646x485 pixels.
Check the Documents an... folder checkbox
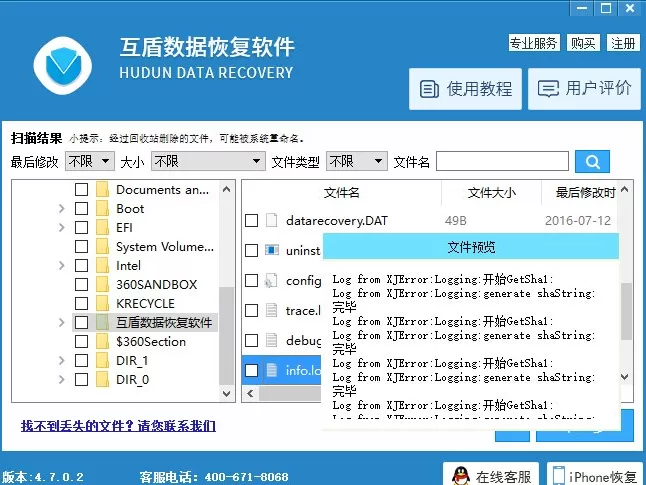coord(81,190)
